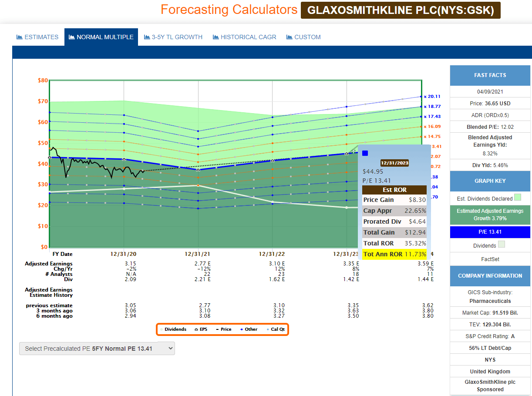
Task: Click Estimated Adjusted Earnings Growth 3.79% box
Action: (490, 215)
